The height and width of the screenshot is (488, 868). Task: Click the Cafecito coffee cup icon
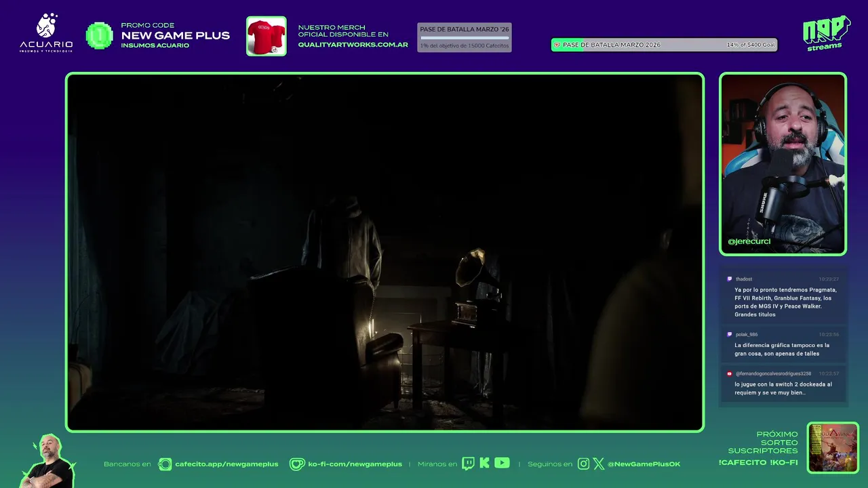tap(165, 464)
